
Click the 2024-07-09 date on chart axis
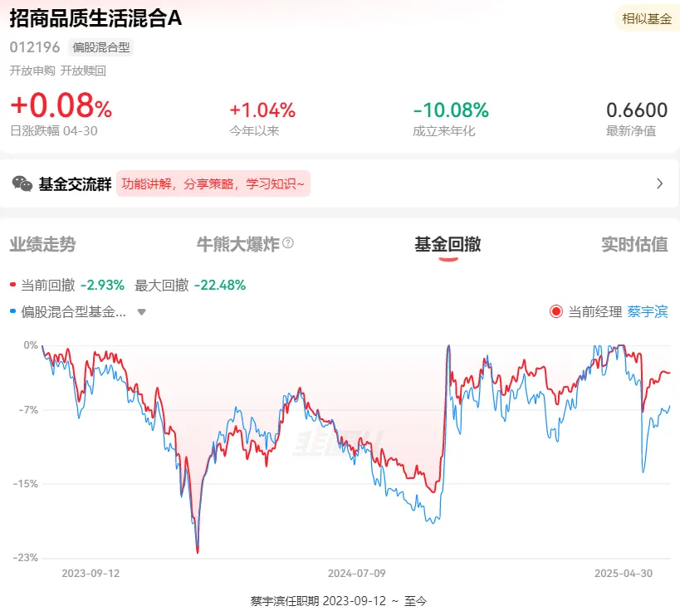click(x=356, y=573)
